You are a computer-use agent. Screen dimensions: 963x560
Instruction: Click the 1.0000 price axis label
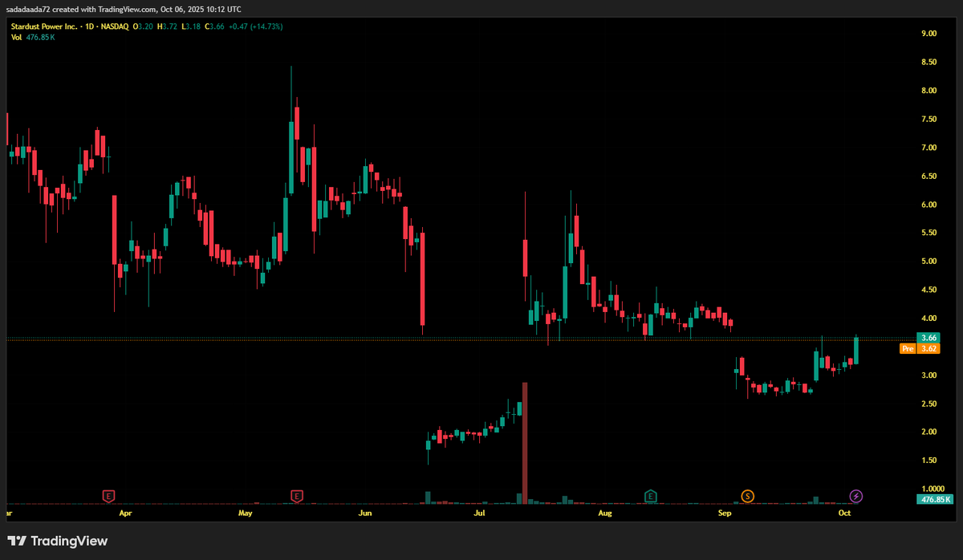[933, 489]
